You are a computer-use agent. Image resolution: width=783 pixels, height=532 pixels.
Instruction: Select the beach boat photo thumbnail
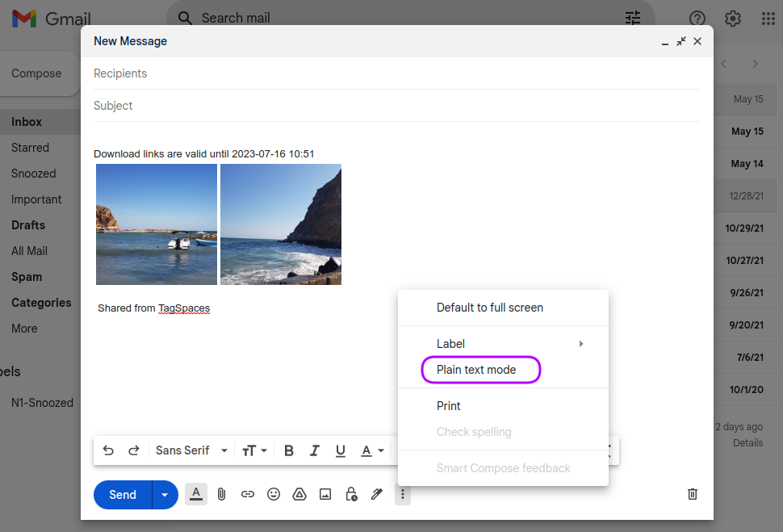(x=156, y=224)
